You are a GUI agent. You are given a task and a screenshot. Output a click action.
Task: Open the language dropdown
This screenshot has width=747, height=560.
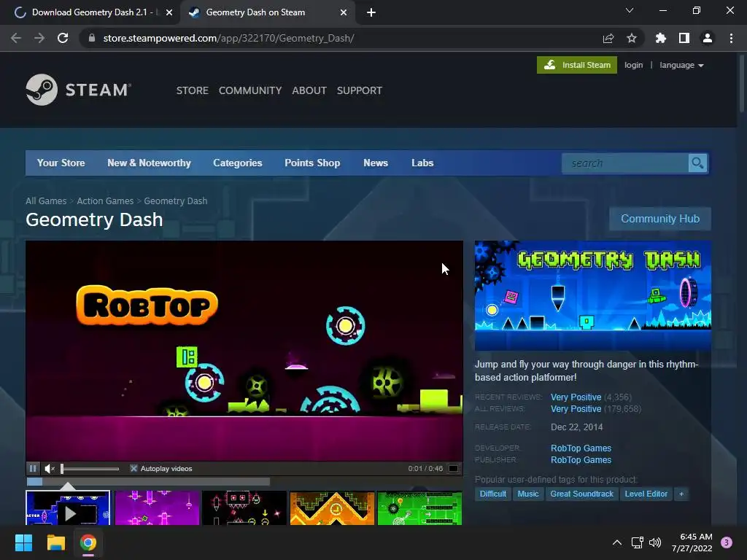tap(681, 65)
